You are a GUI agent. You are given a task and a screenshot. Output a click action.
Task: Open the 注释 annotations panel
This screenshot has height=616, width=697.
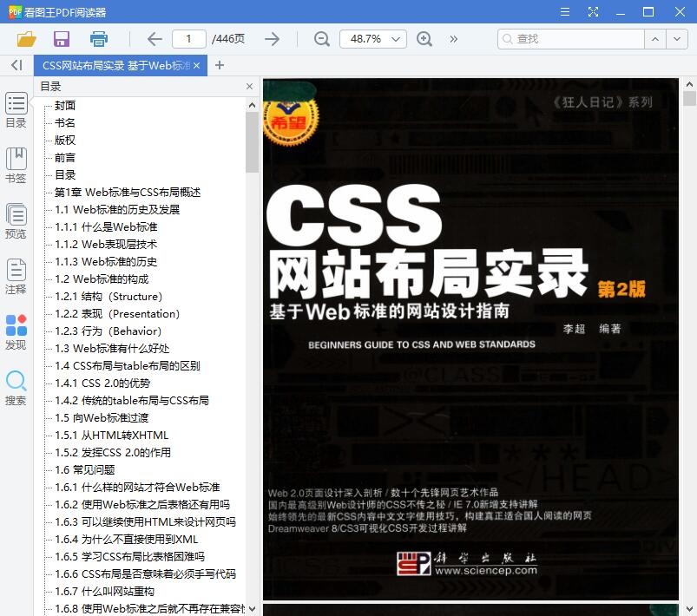click(16, 277)
